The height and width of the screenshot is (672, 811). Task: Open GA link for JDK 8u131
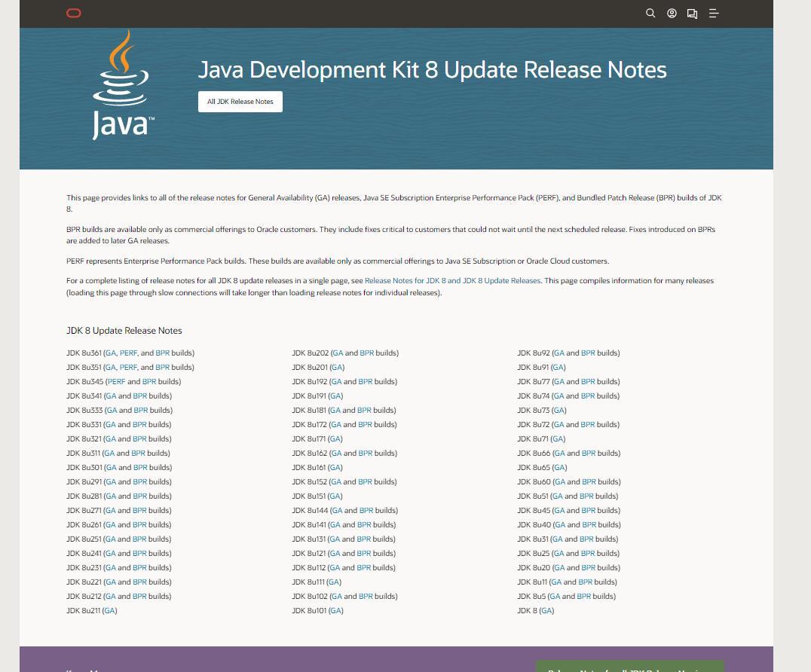[335, 539]
